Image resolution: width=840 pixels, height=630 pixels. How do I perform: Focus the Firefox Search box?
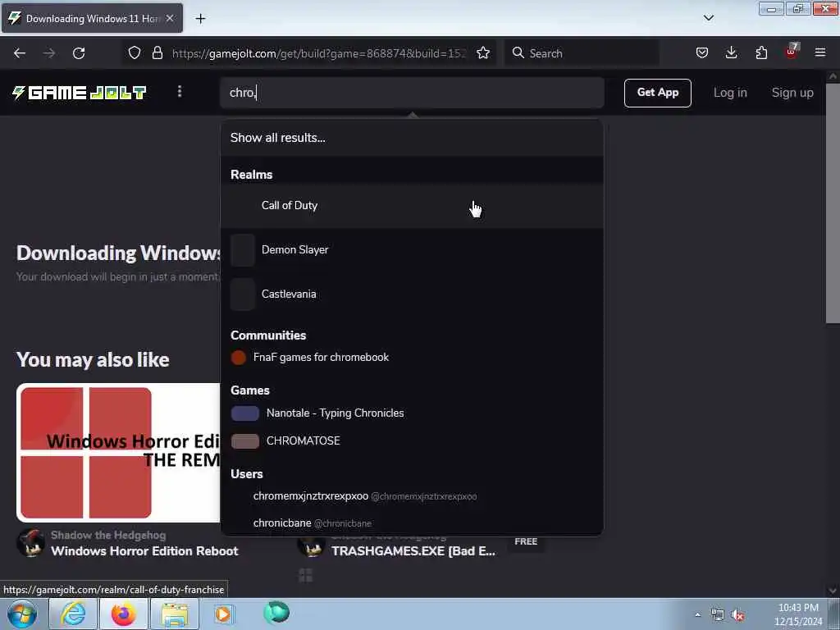pos(582,53)
